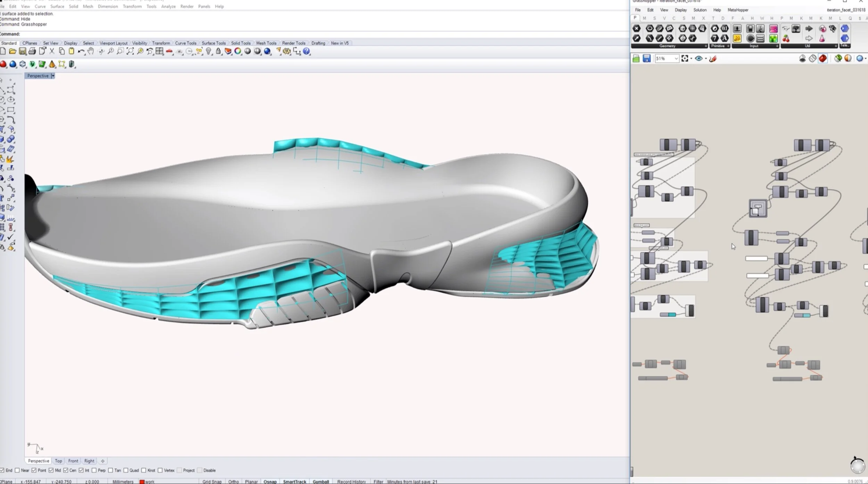Expand the Input panel plus button
This screenshot has width=868, height=484.
(x=777, y=46)
